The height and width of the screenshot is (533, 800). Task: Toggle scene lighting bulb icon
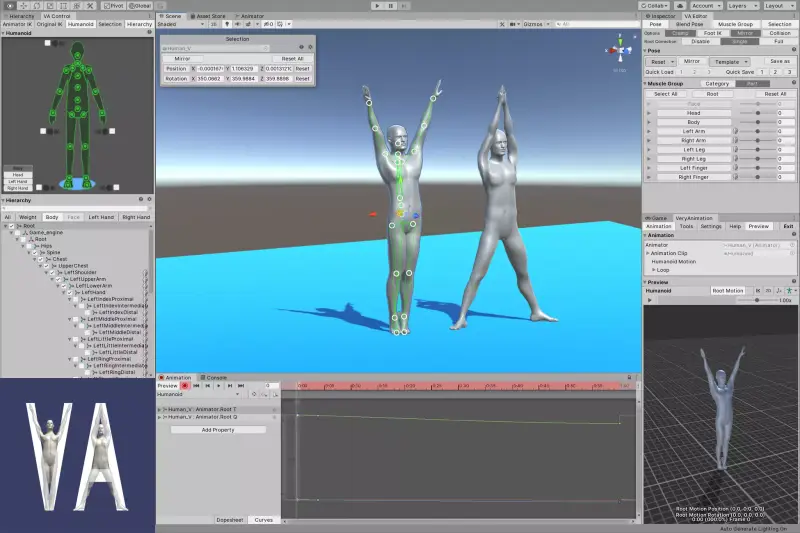227,24
